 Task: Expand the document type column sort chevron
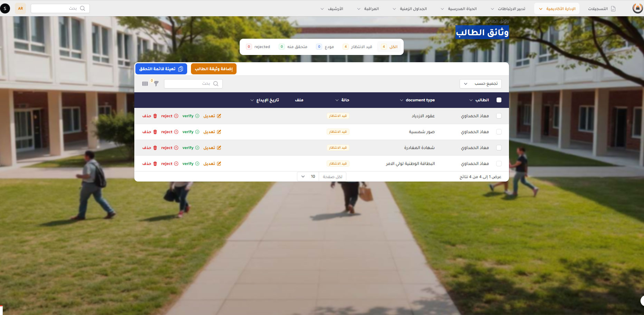coord(401,100)
